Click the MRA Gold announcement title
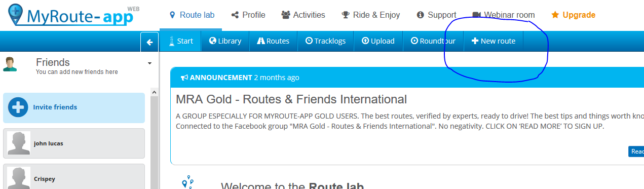The width and height of the screenshot is (644, 189). click(291, 99)
